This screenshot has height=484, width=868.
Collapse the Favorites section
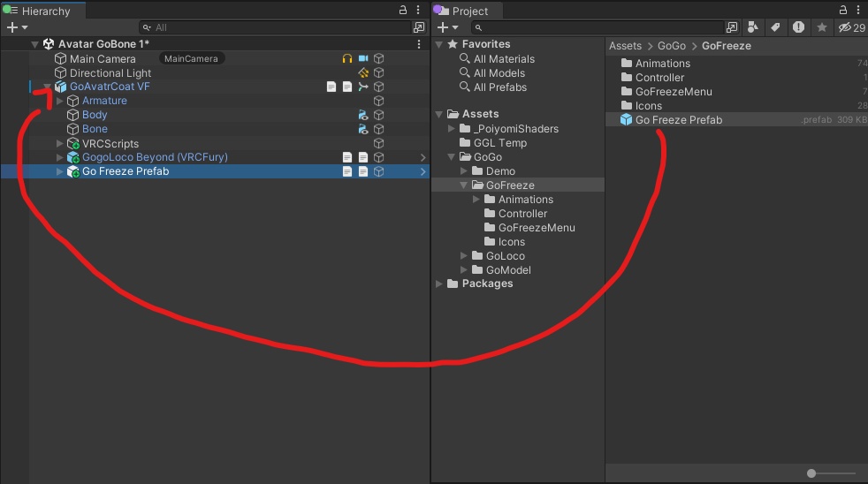[439, 44]
